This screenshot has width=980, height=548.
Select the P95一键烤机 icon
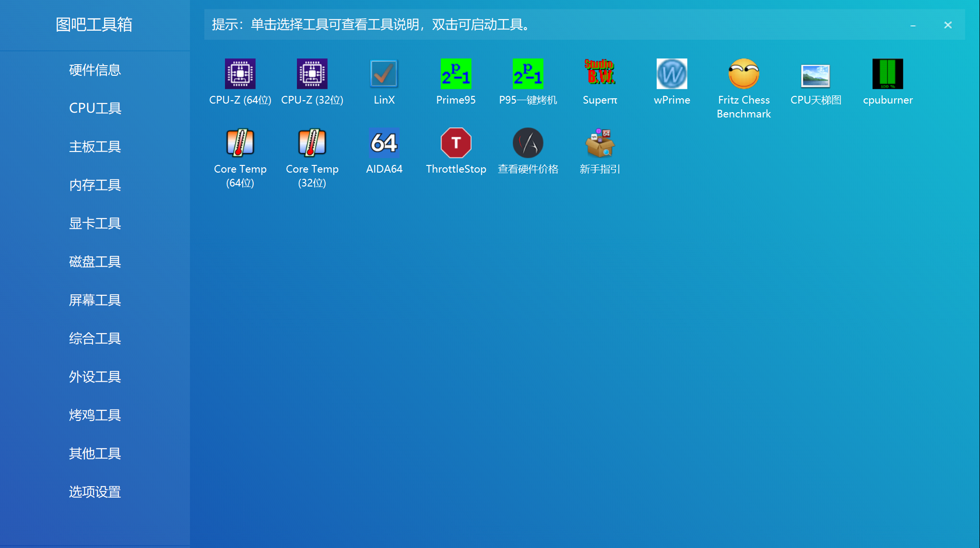click(528, 74)
